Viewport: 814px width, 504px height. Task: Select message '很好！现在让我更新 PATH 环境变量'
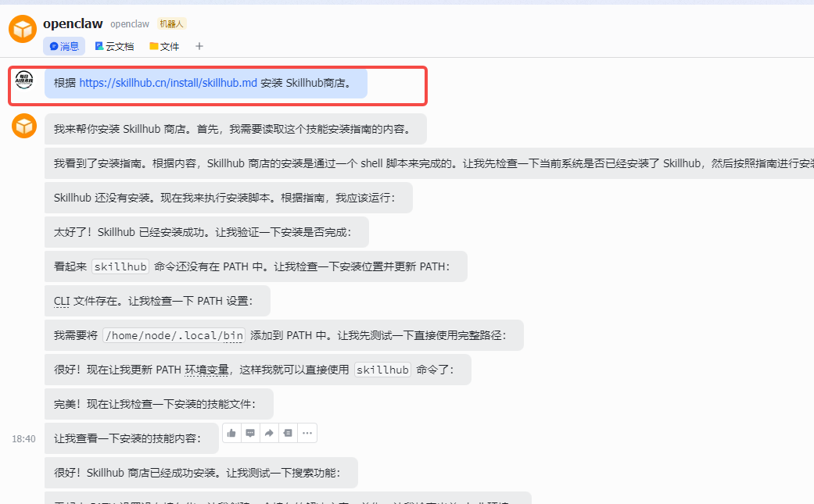(258, 370)
